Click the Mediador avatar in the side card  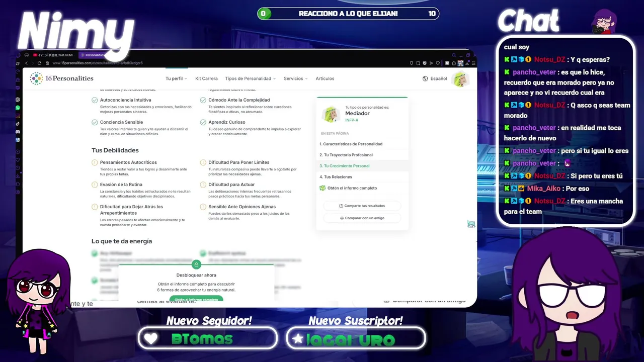tap(331, 115)
